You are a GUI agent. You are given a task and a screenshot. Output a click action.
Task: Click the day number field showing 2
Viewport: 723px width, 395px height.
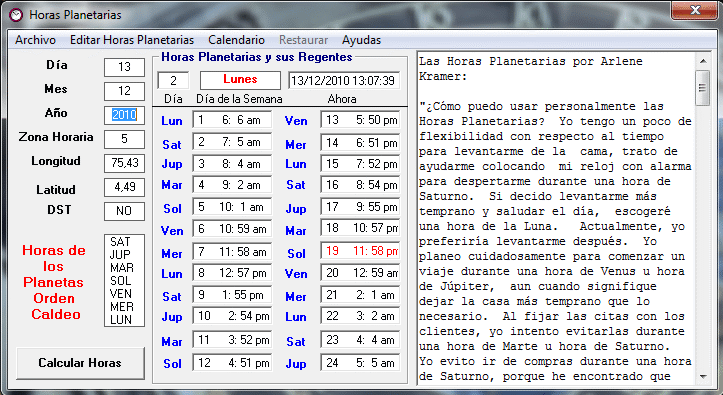pos(173,81)
